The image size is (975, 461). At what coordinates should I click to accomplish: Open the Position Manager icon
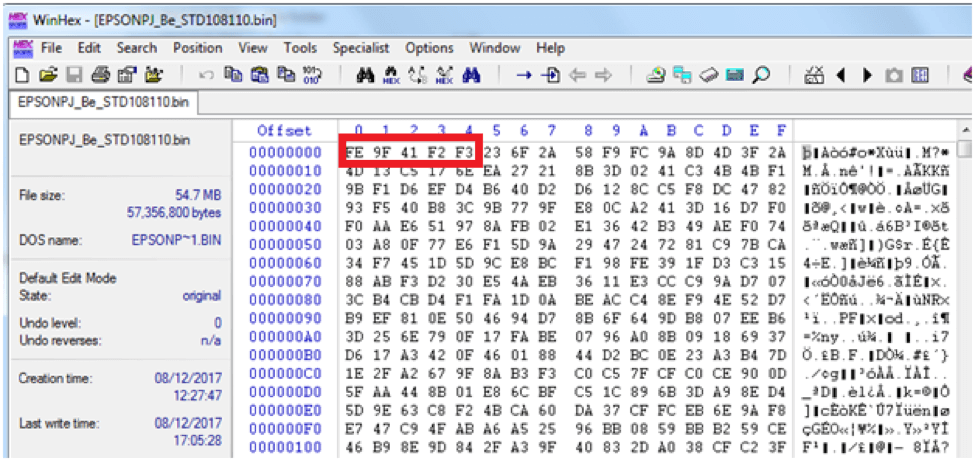(814, 76)
